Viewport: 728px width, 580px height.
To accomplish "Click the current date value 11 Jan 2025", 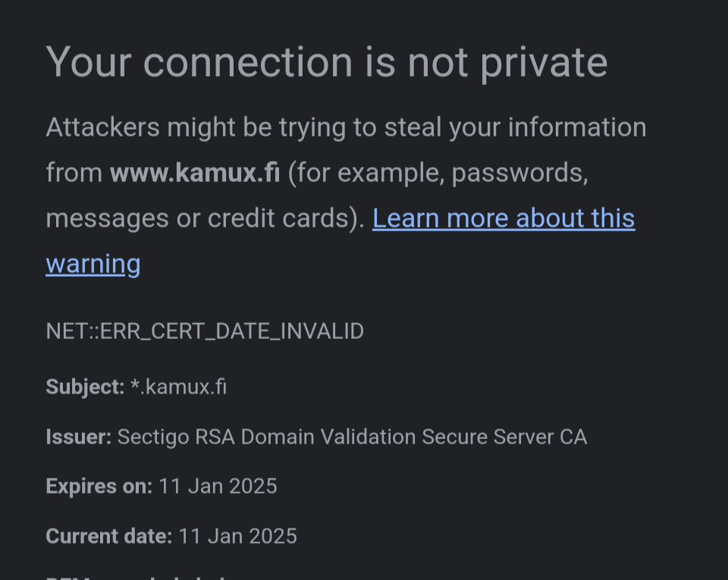I will [x=237, y=536].
